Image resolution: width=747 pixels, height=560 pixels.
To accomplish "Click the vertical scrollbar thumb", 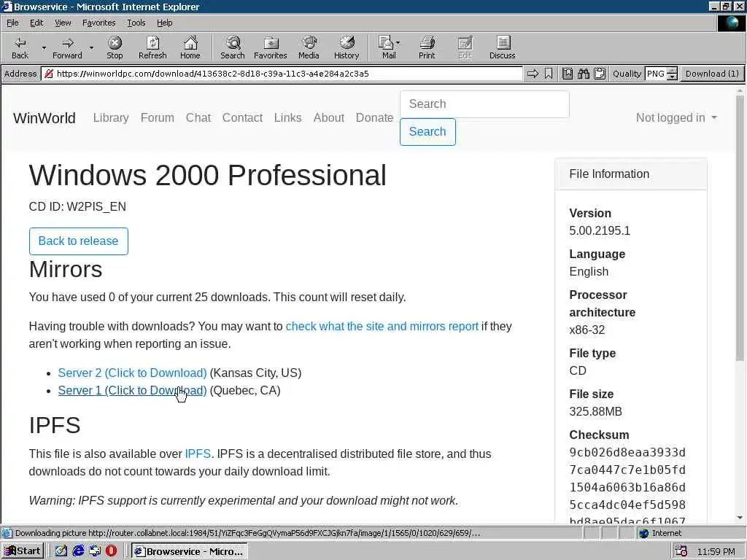I will pos(740,228).
